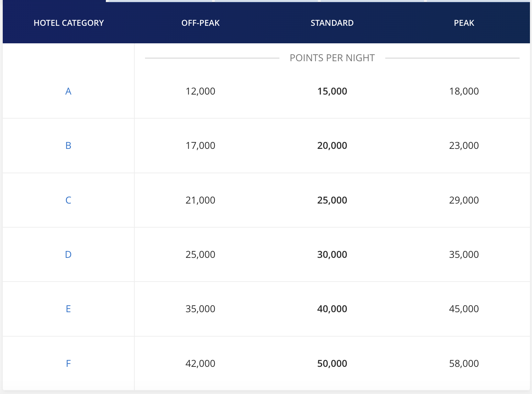The height and width of the screenshot is (394, 532).
Task: Click the bold 15,000 standard points value
Action: click(x=332, y=91)
